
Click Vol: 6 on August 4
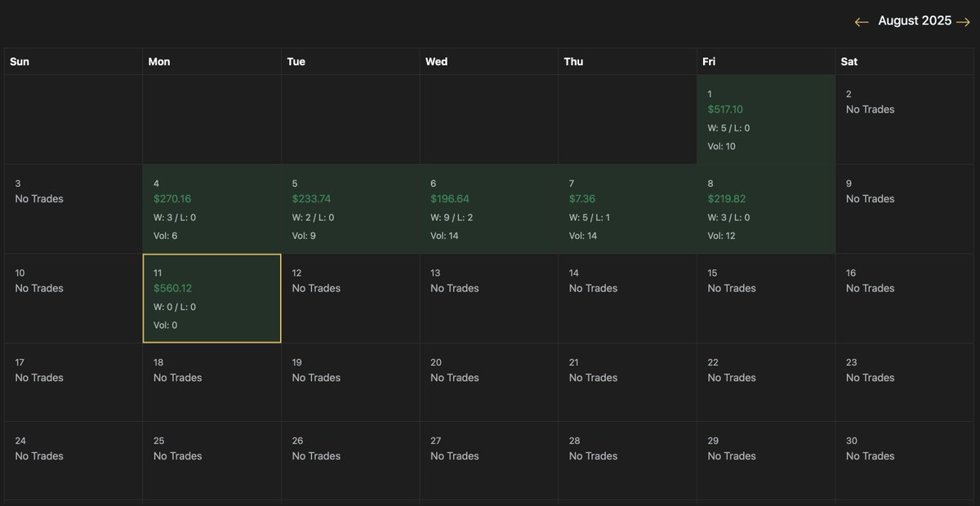165,236
